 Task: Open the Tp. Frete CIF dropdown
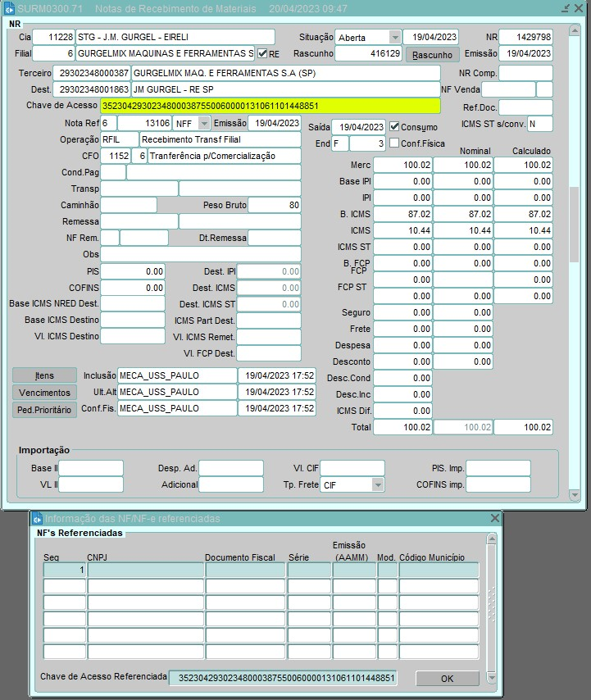pos(377,485)
